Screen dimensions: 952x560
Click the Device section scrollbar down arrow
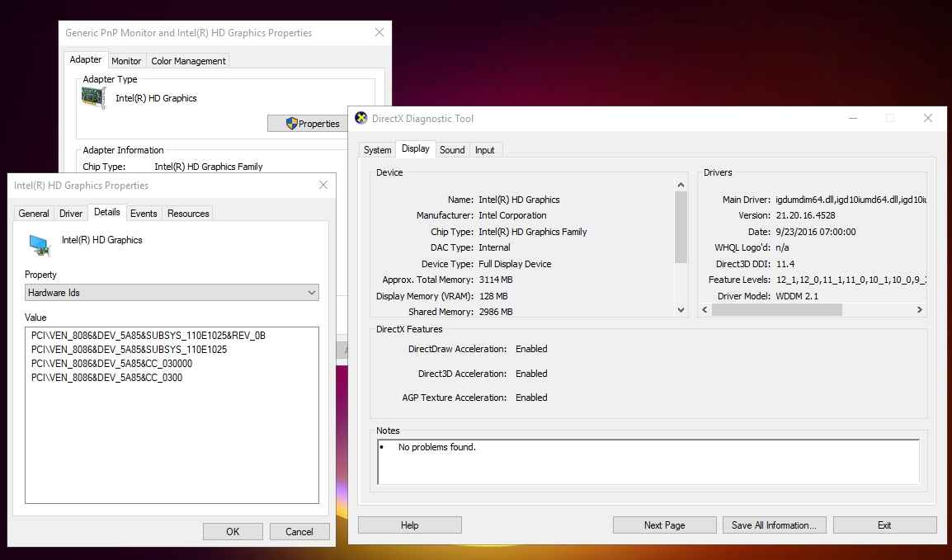[680, 309]
